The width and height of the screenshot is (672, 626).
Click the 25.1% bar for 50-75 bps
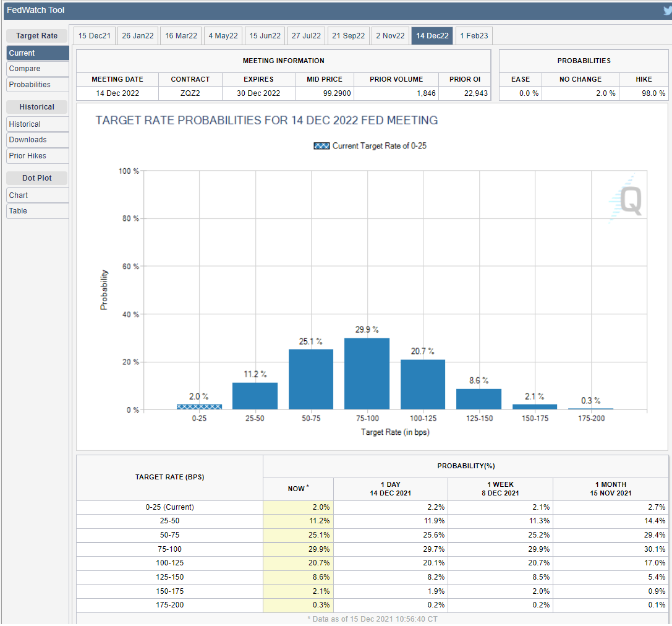pyautogui.click(x=311, y=379)
